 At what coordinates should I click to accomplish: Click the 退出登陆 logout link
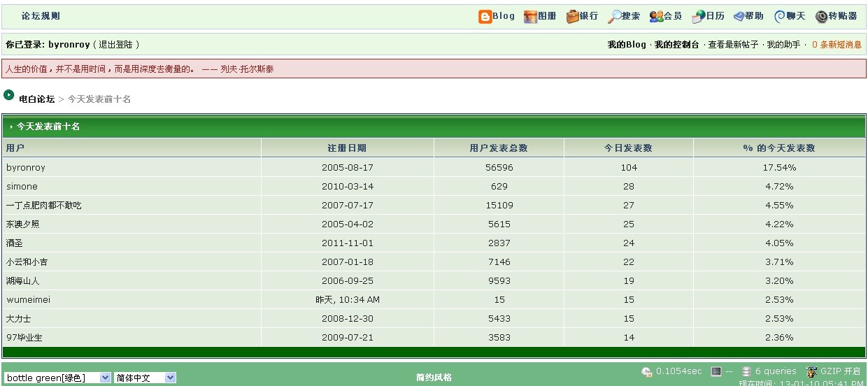click(x=116, y=45)
